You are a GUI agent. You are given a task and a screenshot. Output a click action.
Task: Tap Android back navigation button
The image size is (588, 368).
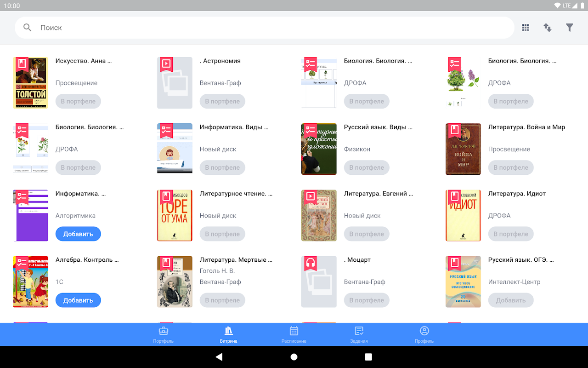point(219,357)
